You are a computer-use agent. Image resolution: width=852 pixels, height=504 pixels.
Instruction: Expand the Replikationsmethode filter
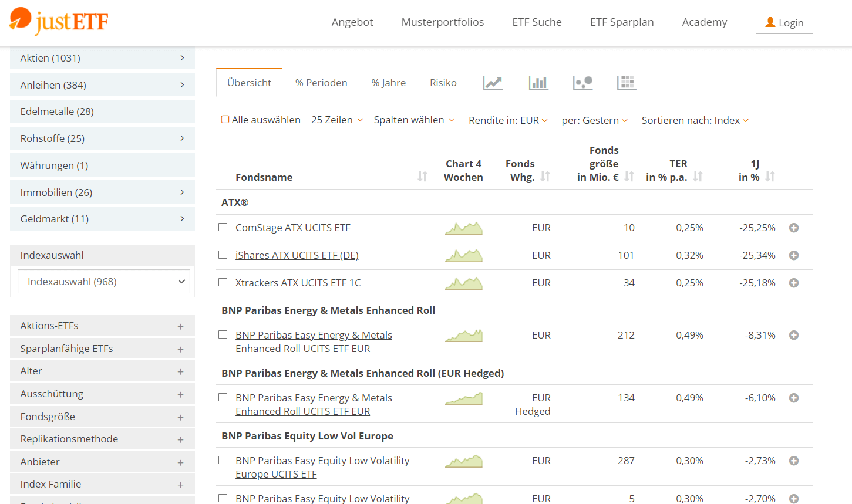pyautogui.click(x=102, y=439)
